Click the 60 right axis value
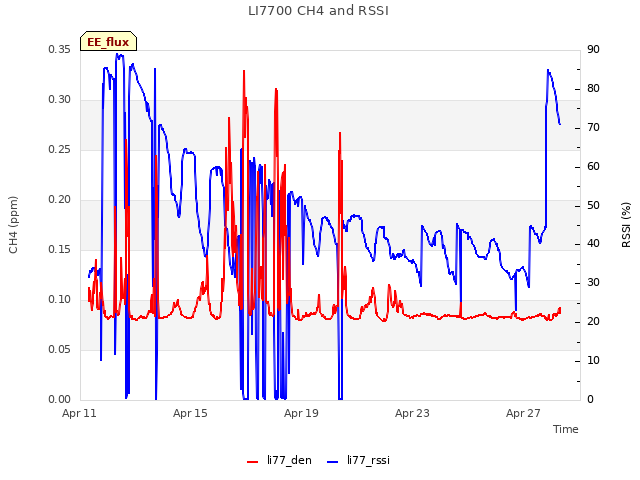This screenshot has width=640, height=480. click(x=593, y=167)
